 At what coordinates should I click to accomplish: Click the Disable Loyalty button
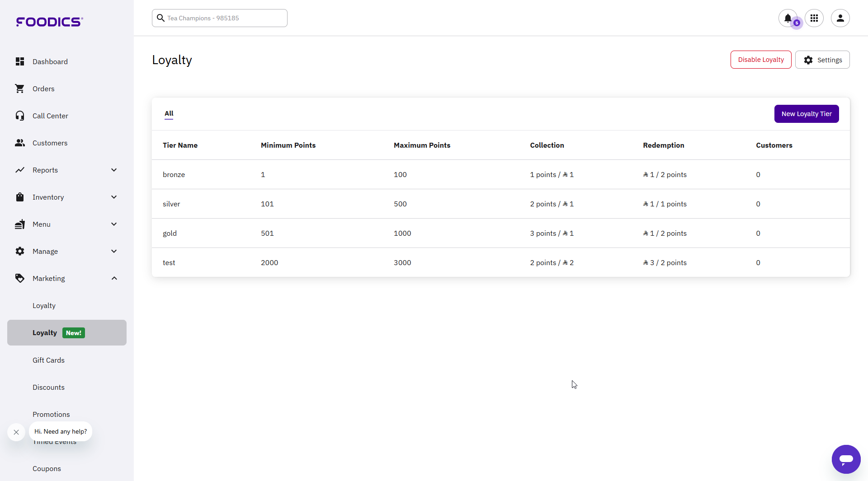pyautogui.click(x=760, y=59)
